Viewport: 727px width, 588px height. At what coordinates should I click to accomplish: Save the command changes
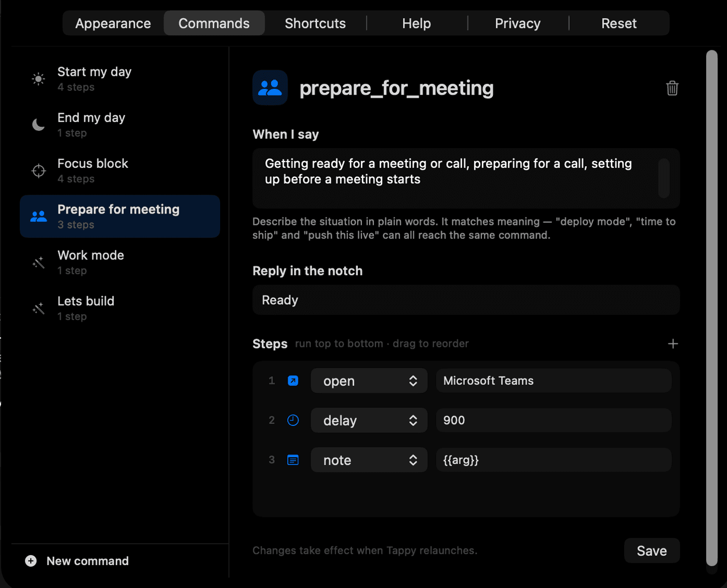click(652, 551)
